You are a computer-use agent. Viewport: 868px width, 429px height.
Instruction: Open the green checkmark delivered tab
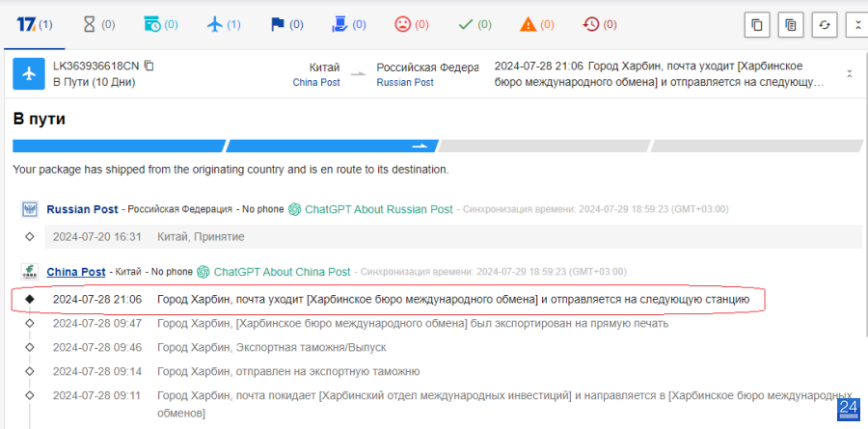click(x=475, y=25)
